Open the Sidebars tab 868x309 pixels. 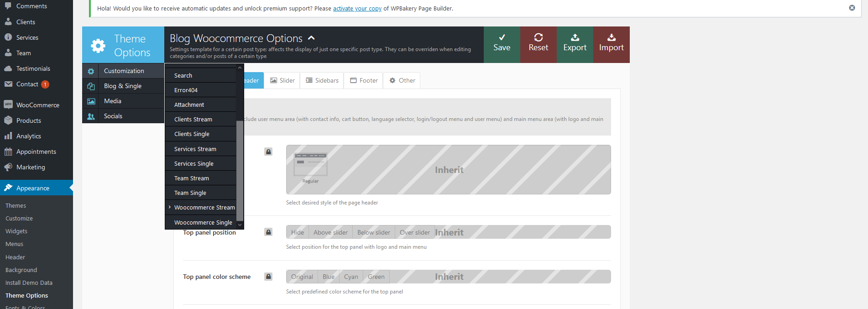(322, 80)
